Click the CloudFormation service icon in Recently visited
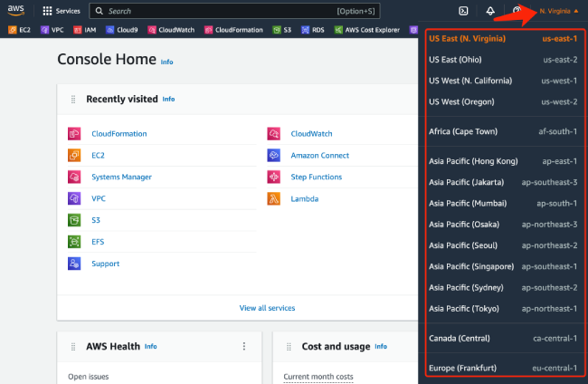 point(74,134)
